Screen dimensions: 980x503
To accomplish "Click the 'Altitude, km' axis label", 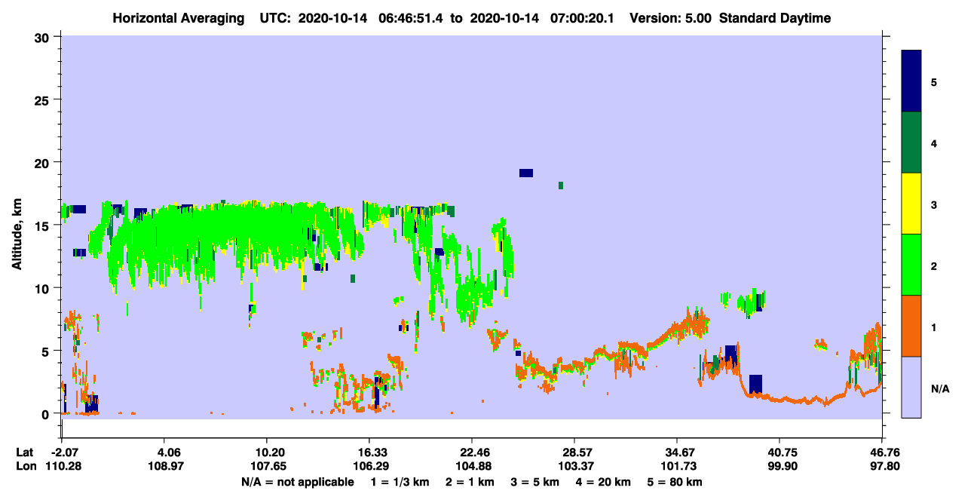I will coord(17,235).
